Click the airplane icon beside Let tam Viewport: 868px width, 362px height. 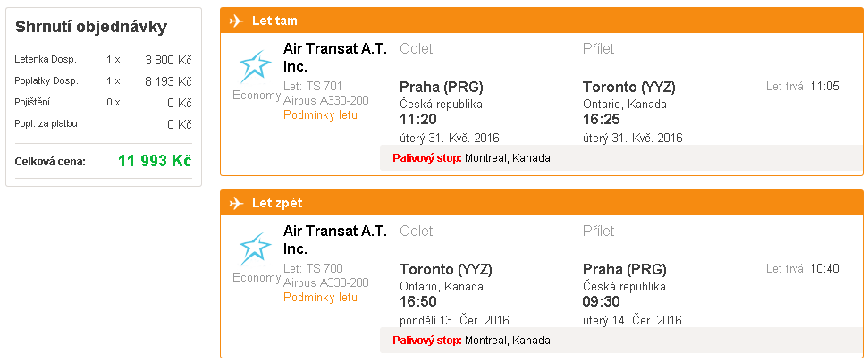(236, 21)
